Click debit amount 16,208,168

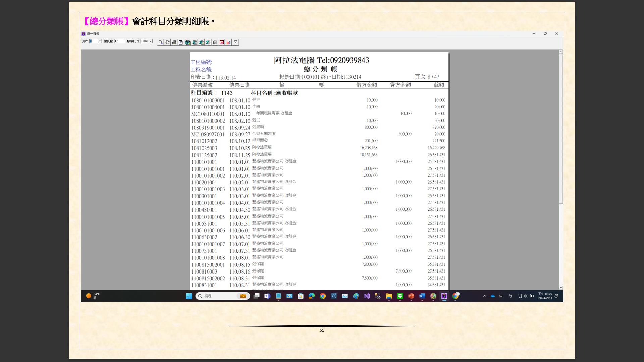click(369, 148)
